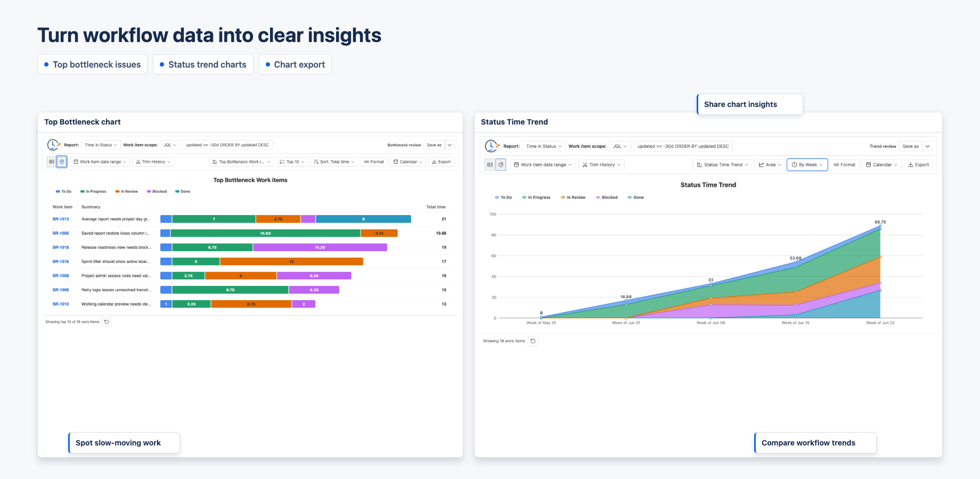This screenshot has height=479, width=980.
Task: Select chart view icon in Top Bottleneck chart
Action: [62, 162]
